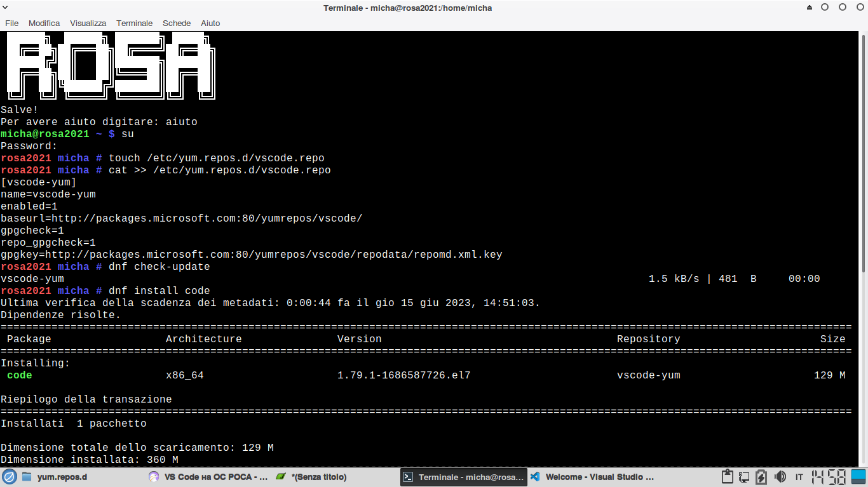
Task: Open the battery power tray icon
Action: coord(761,477)
